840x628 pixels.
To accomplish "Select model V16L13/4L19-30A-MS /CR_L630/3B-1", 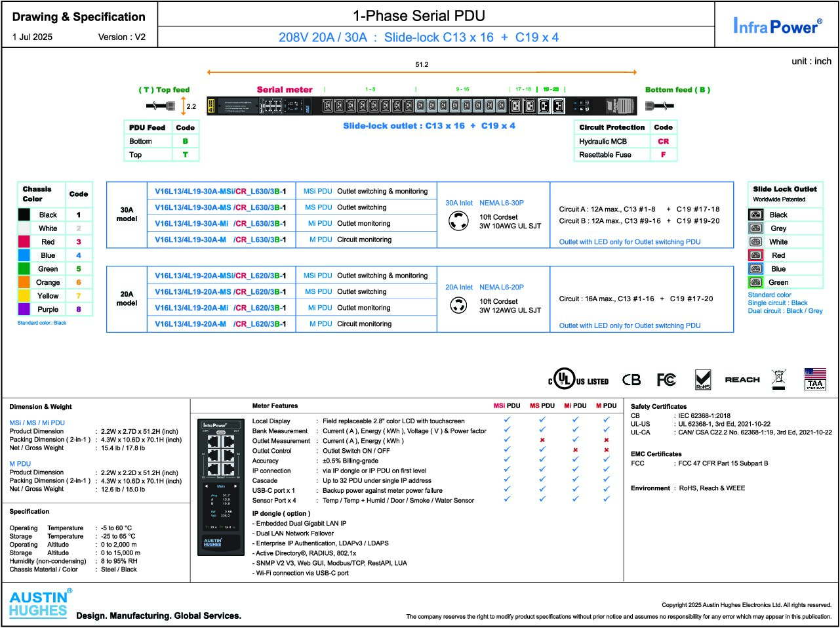I will 220,207.
